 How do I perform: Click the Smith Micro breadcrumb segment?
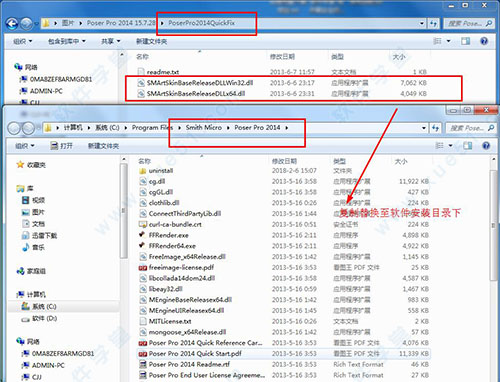pyautogui.click(x=204, y=128)
